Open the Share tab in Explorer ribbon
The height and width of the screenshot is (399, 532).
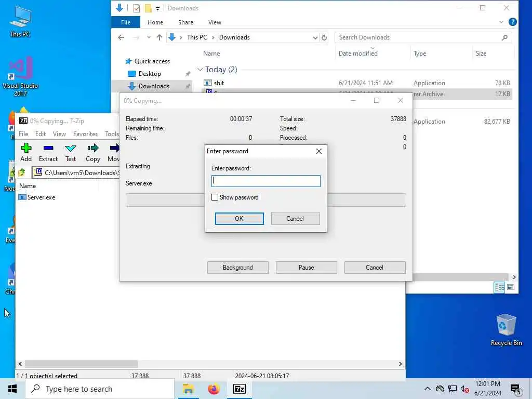pyautogui.click(x=185, y=22)
